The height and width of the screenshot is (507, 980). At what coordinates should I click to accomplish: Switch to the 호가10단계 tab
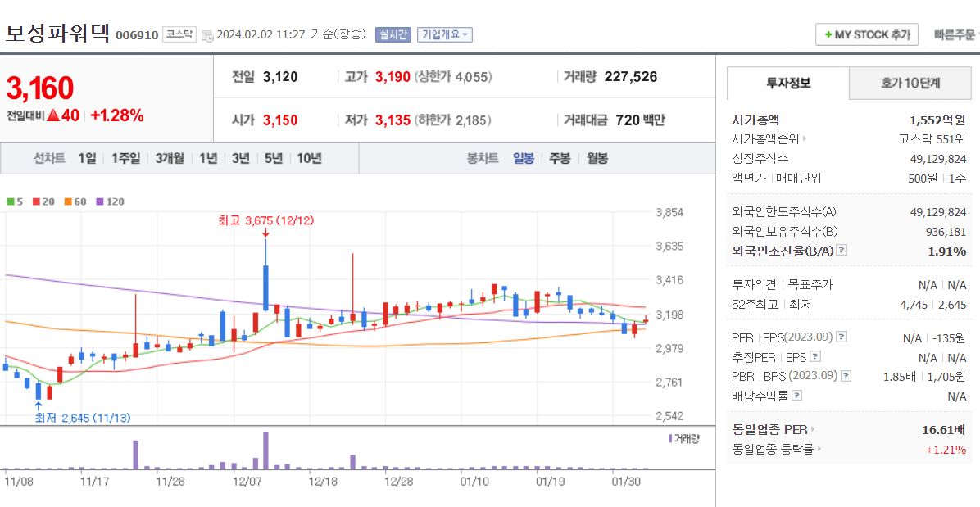tap(910, 83)
